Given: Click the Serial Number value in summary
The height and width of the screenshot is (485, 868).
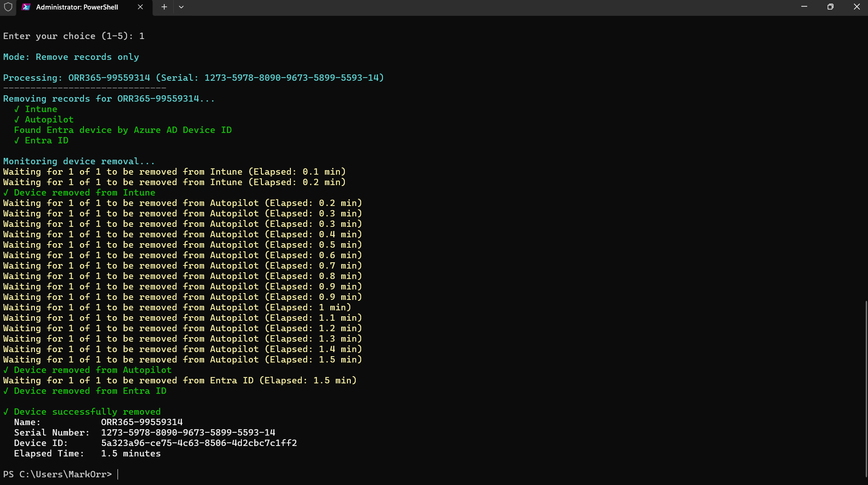Looking at the screenshot, I should 188,433.
